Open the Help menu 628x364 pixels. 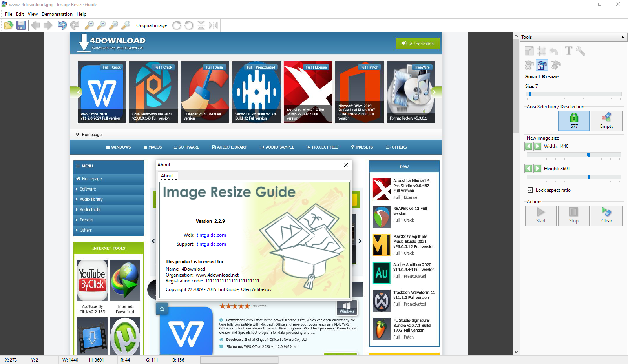(x=81, y=14)
